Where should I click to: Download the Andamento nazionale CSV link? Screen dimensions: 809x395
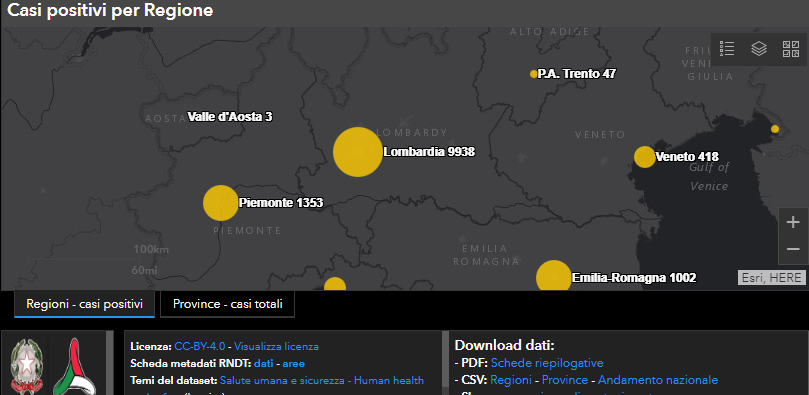(658, 380)
